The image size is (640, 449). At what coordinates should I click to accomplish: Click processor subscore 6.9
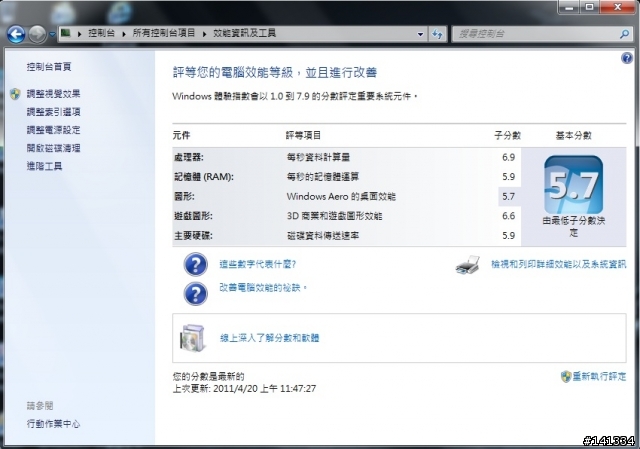coord(509,157)
